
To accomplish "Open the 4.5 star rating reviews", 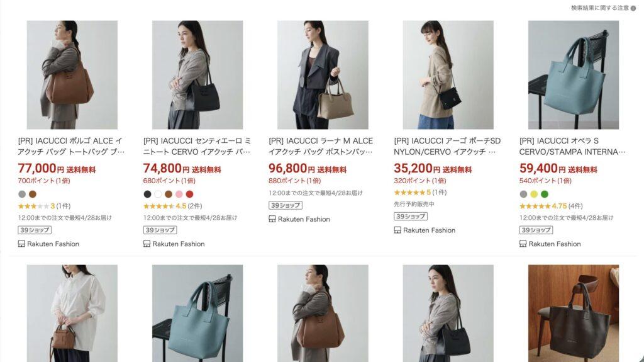I will tap(172, 206).
